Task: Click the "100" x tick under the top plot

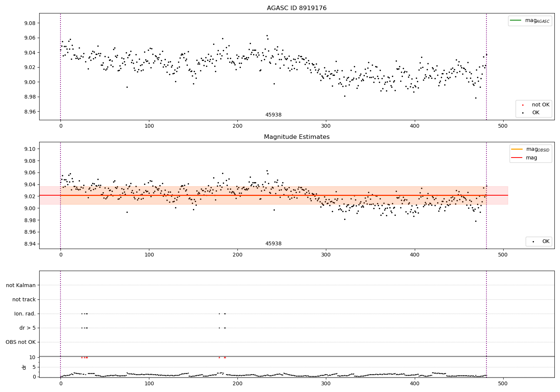Action: (x=149, y=126)
